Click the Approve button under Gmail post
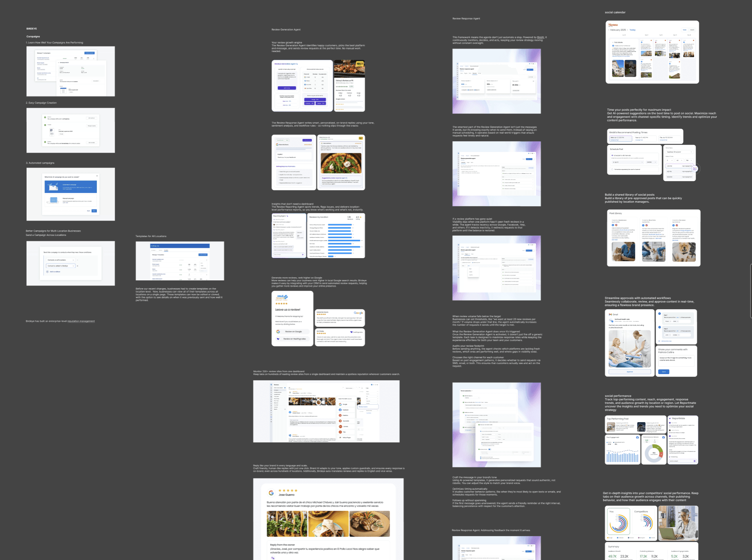This screenshot has width=752, height=560. coord(630,372)
